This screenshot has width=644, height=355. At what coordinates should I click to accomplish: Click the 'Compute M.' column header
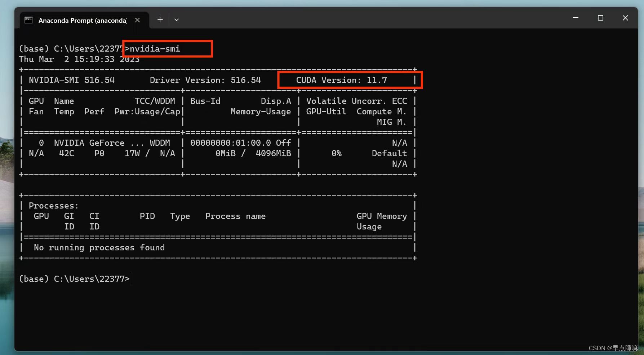click(382, 111)
